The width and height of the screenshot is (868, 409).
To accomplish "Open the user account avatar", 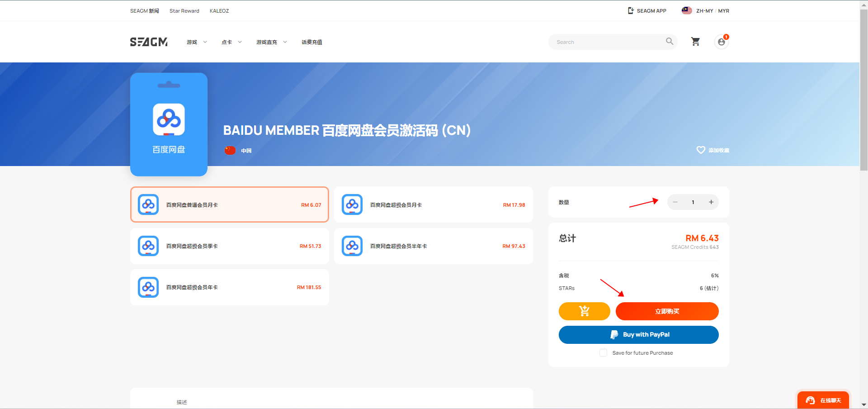I will tap(722, 42).
